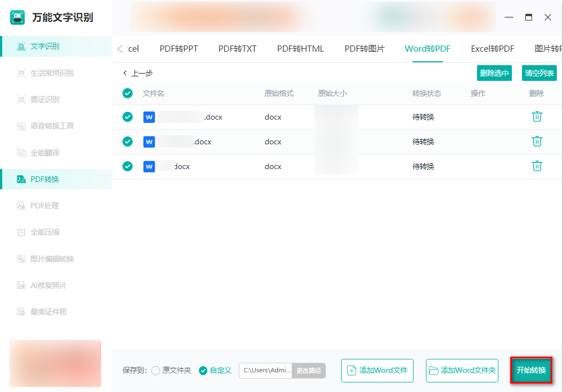Viewport: 563px width, 392px height.
Task: Open the PDF转图片 tab
Action: point(365,49)
